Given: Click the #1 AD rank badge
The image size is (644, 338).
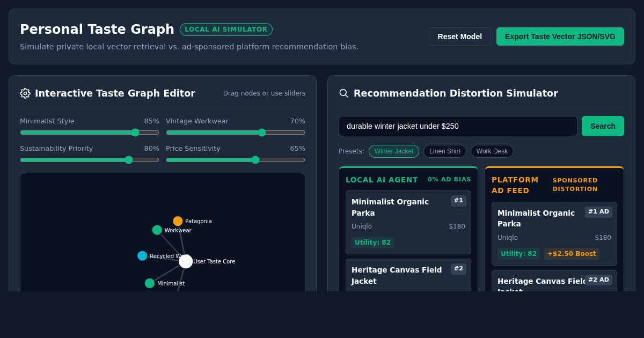Looking at the screenshot, I should tap(598, 212).
